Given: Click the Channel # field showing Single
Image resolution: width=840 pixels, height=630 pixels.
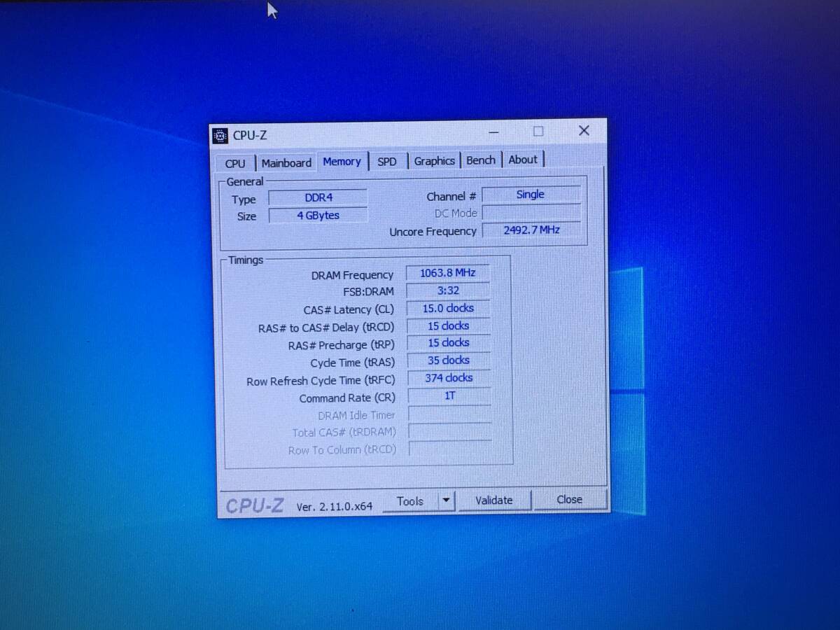Looking at the screenshot, I should click(531, 195).
